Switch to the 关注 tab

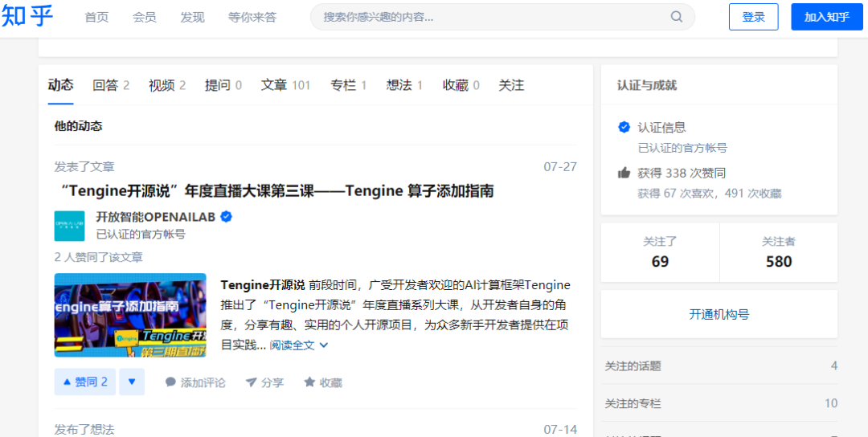(511, 85)
